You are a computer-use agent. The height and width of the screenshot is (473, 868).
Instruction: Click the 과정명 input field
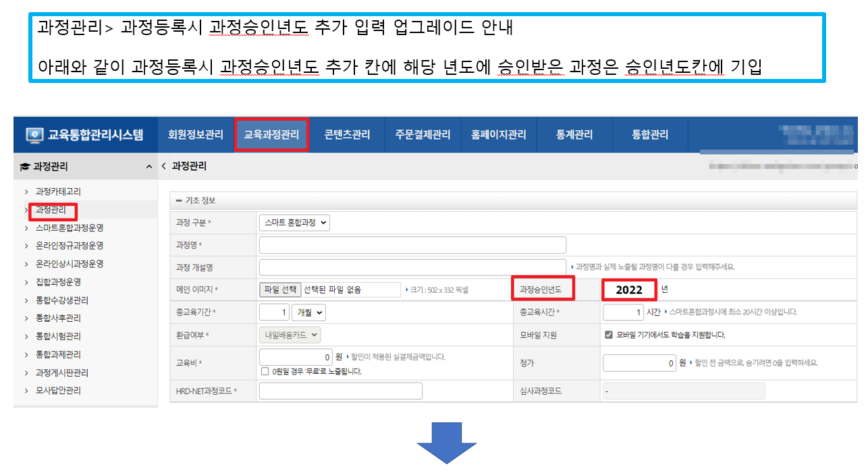(412, 245)
